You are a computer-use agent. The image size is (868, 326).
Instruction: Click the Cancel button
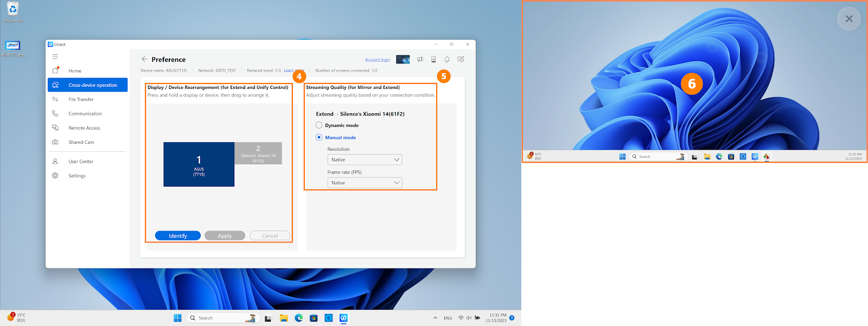tap(270, 235)
